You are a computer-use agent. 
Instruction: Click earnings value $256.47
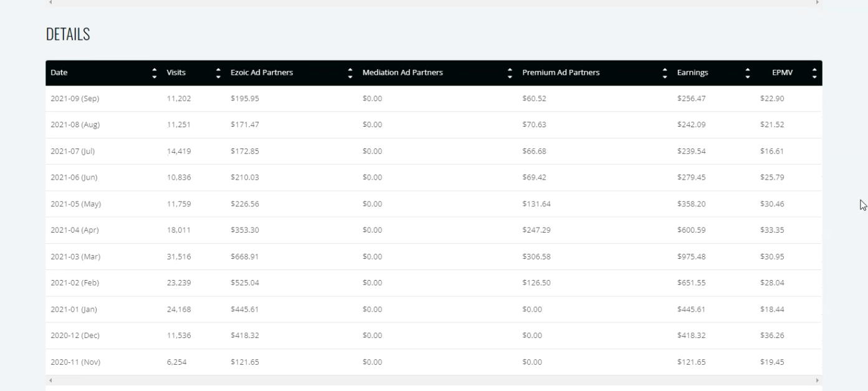[691, 99]
